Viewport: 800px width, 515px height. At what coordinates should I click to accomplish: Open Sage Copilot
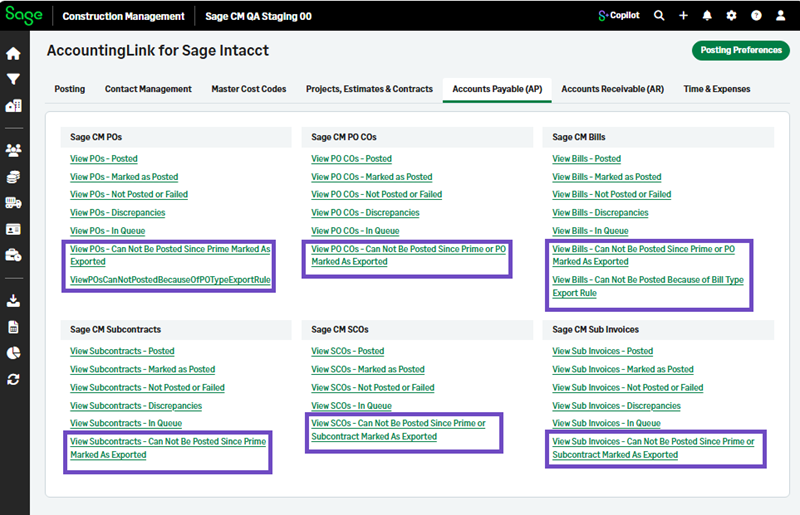[619, 16]
